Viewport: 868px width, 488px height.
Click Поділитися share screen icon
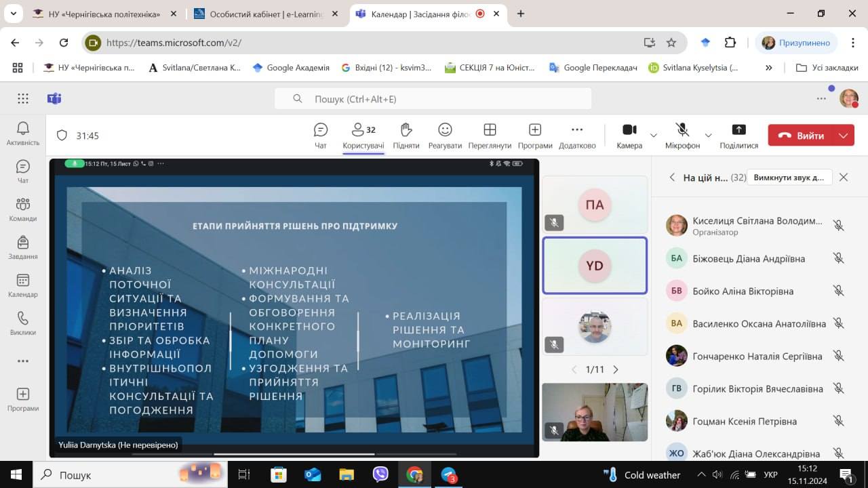[738, 135]
